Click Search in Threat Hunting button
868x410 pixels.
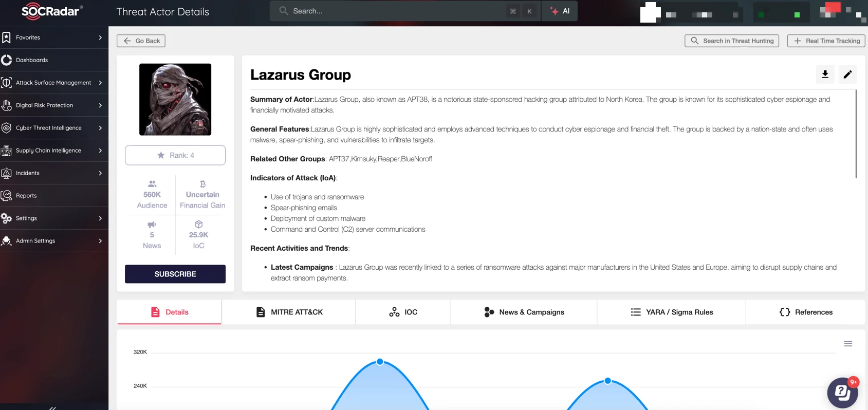coord(732,41)
